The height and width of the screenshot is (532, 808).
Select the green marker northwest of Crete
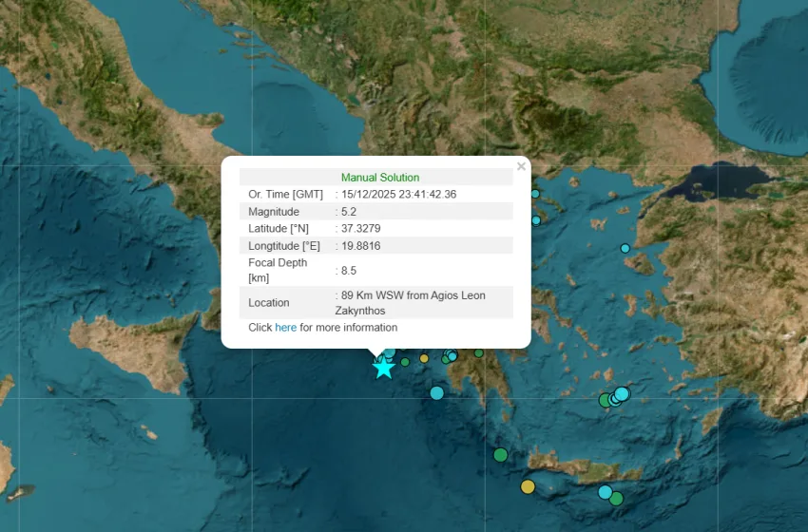click(500, 455)
